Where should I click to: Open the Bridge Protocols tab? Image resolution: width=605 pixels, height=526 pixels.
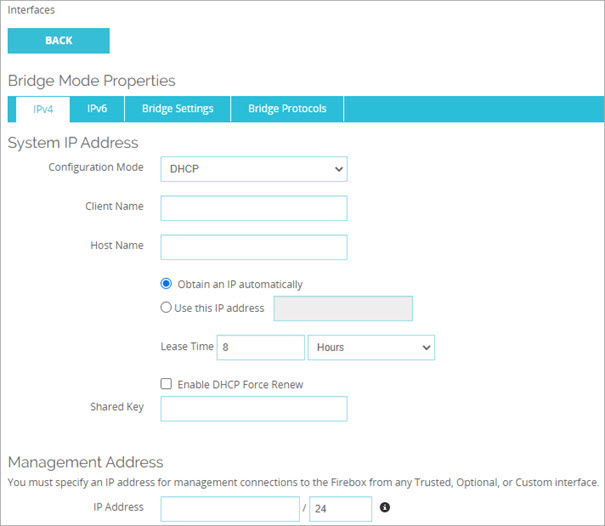287,109
